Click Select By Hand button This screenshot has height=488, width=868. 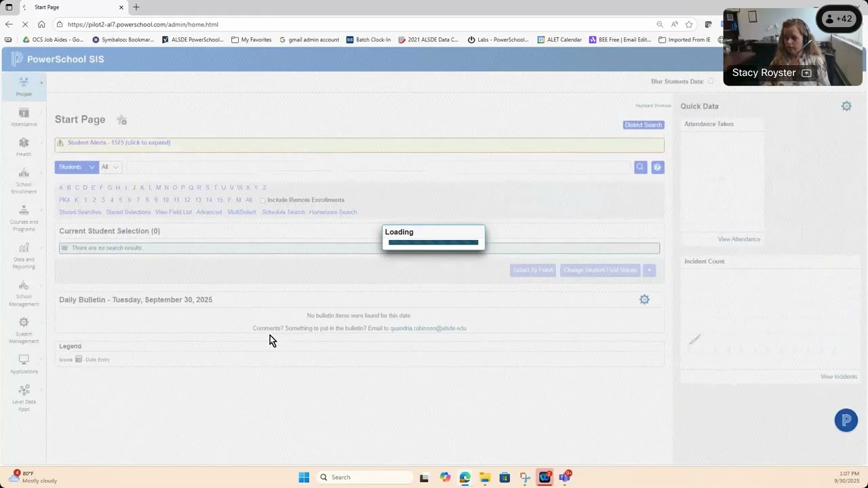[x=533, y=270]
